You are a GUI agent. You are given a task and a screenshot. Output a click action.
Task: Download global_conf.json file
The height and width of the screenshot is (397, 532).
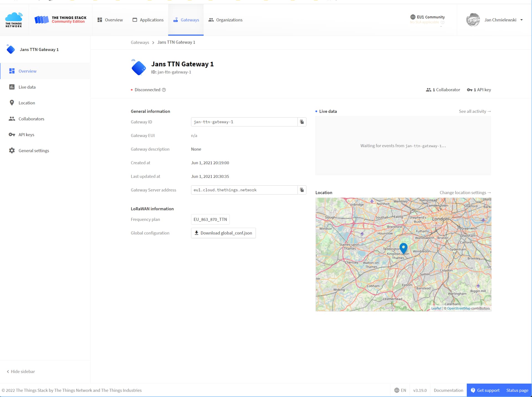tap(223, 233)
